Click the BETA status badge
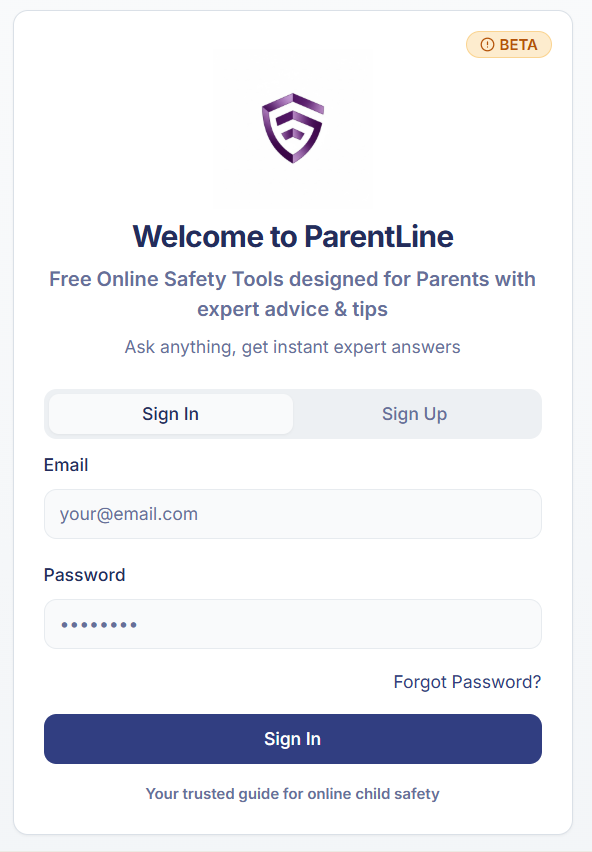Image resolution: width=592 pixels, height=852 pixels. click(x=509, y=44)
